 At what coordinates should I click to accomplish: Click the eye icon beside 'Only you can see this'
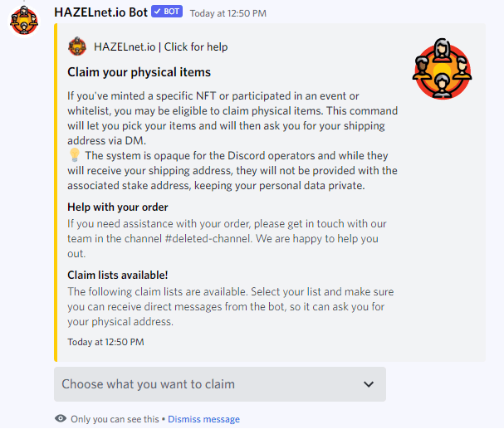61,418
